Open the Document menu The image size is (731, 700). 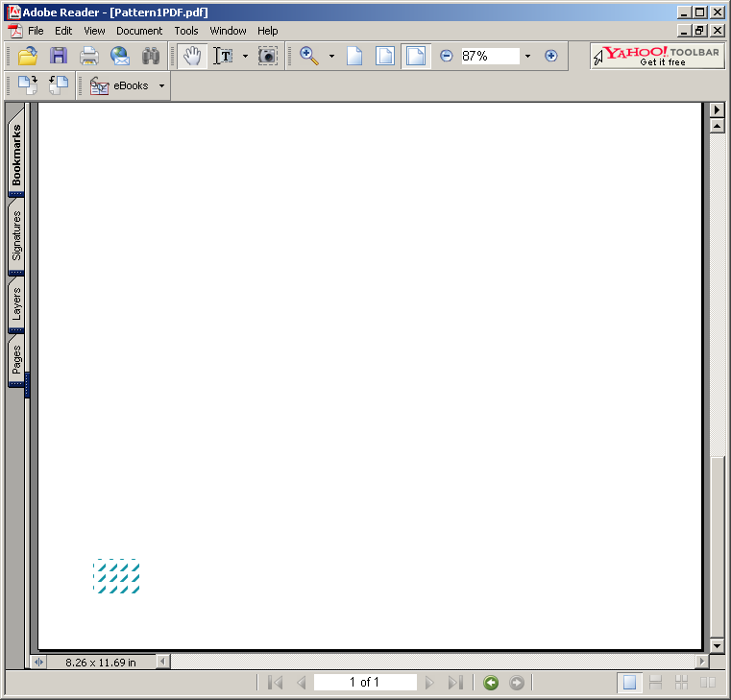tap(139, 31)
